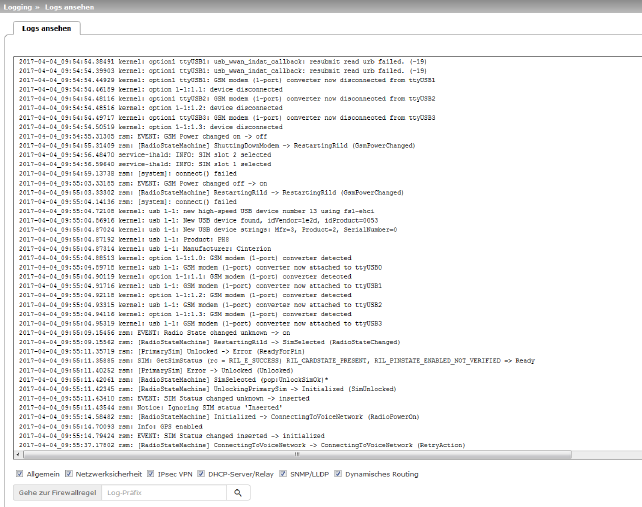The image size is (642, 507).
Task: Click the horizontal scrollbar thumb of log view
Action: (x=297, y=454)
